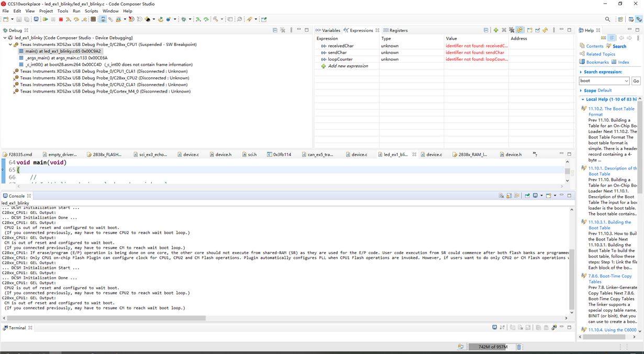Click the Step Over toolbar icon
The image size is (644, 354).
(76, 19)
